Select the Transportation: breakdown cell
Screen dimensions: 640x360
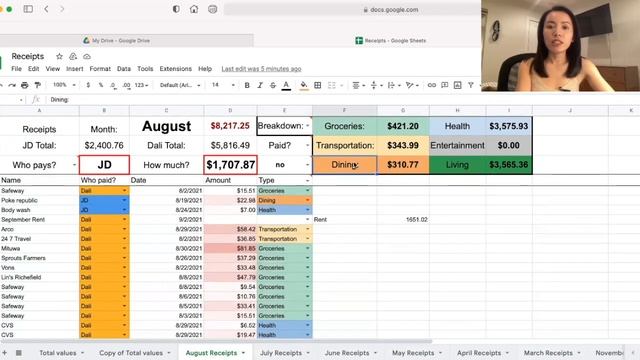pos(344,145)
